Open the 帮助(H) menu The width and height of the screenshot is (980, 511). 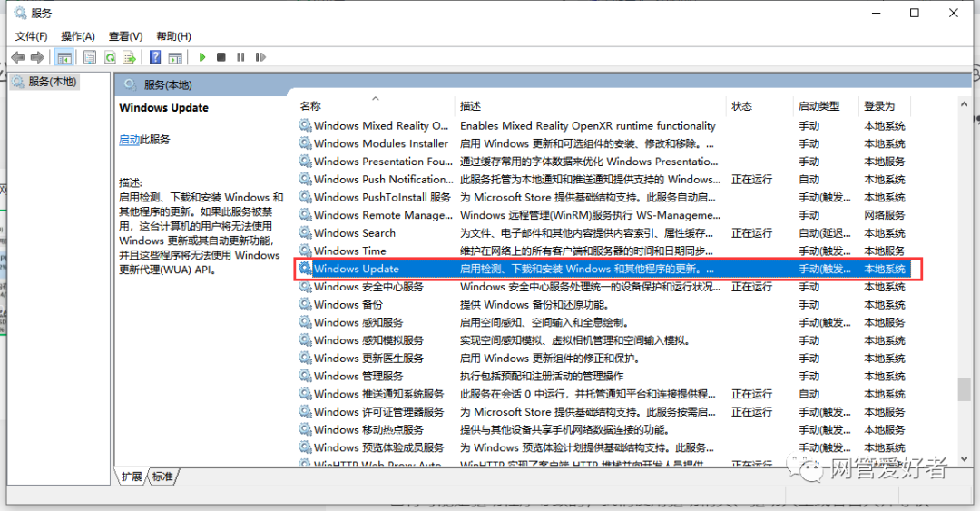click(x=173, y=36)
